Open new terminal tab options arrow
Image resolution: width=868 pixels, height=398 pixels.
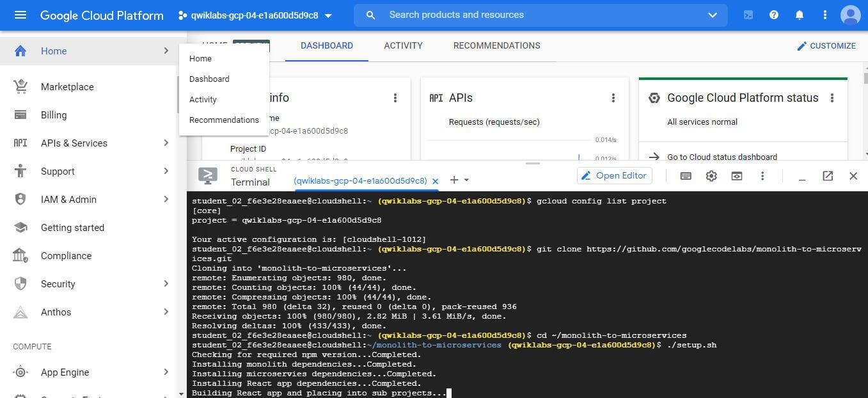click(x=466, y=180)
